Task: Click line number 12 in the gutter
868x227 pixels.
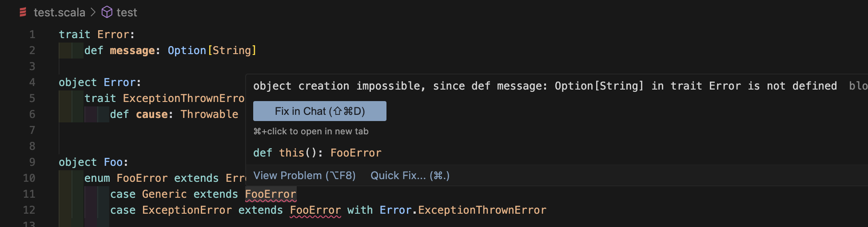Action: point(29,210)
